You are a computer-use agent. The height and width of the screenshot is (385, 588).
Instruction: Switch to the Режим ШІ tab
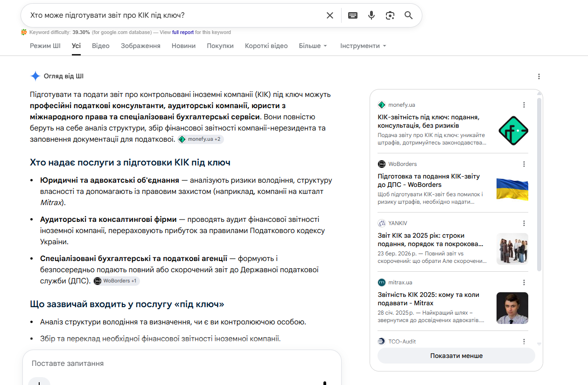point(45,46)
